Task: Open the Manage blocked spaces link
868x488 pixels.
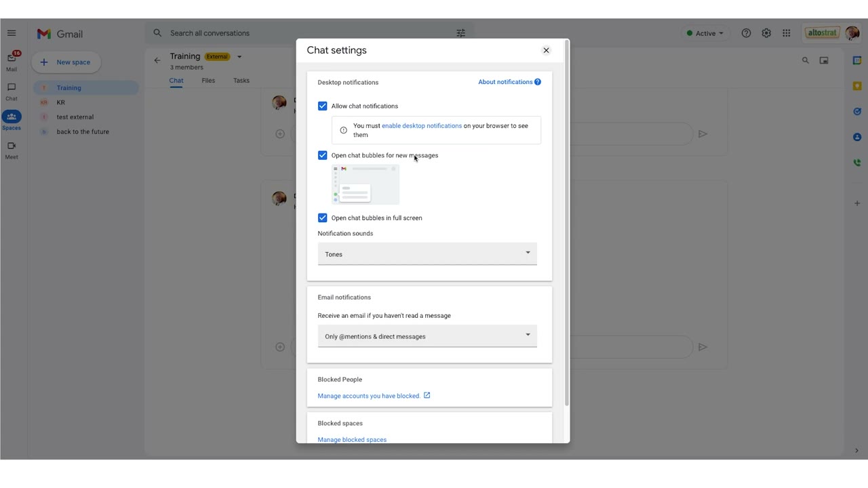Action: tap(352, 440)
